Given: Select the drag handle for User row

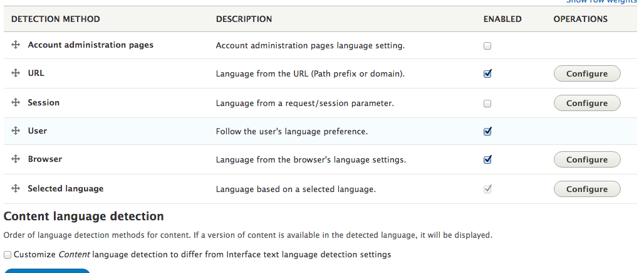Looking at the screenshot, I should click(16, 131).
